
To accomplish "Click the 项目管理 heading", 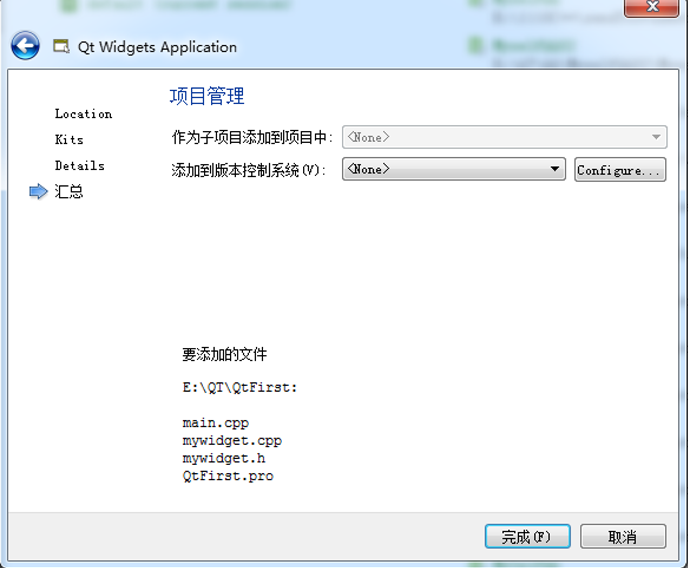I will pos(207,96).
